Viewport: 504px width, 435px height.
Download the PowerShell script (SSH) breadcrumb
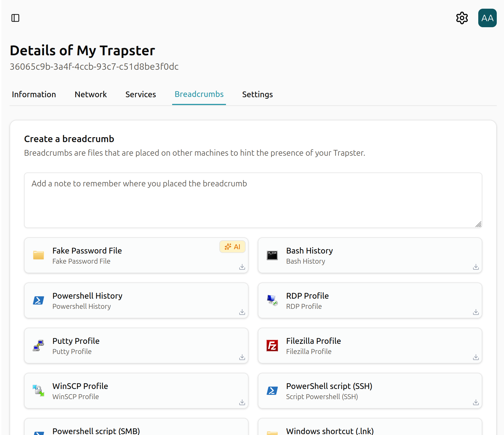tap(476, 402)
